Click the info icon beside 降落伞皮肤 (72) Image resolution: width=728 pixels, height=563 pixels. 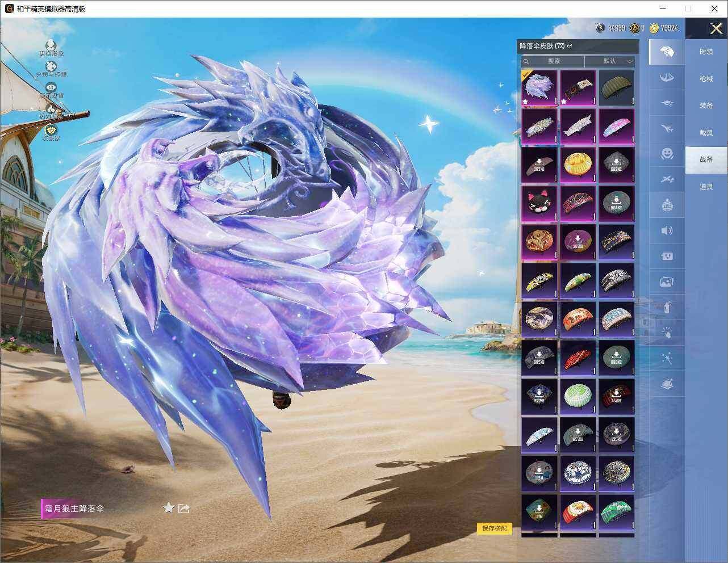click(570, 46)
